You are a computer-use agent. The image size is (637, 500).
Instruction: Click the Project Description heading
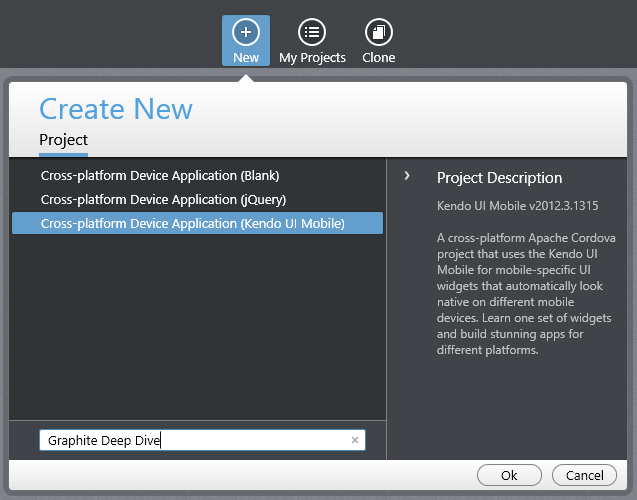tap(499, 178)
